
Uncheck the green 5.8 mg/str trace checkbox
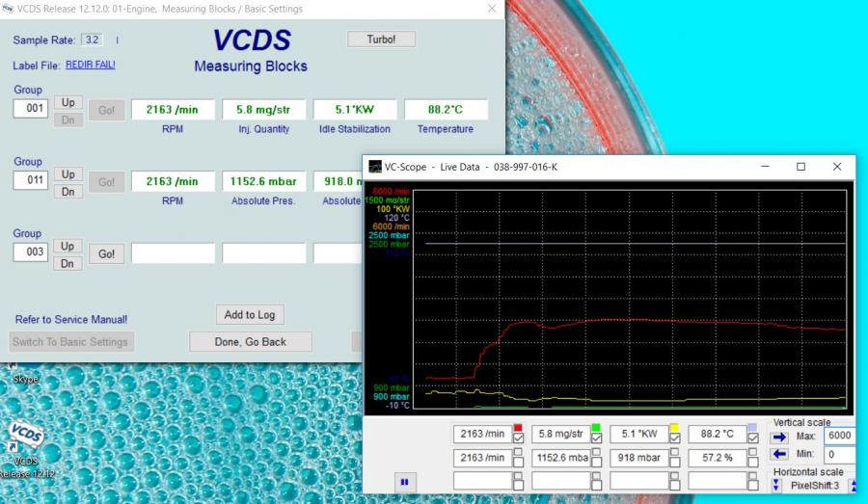pyautogui.click(x=597, y=438)
